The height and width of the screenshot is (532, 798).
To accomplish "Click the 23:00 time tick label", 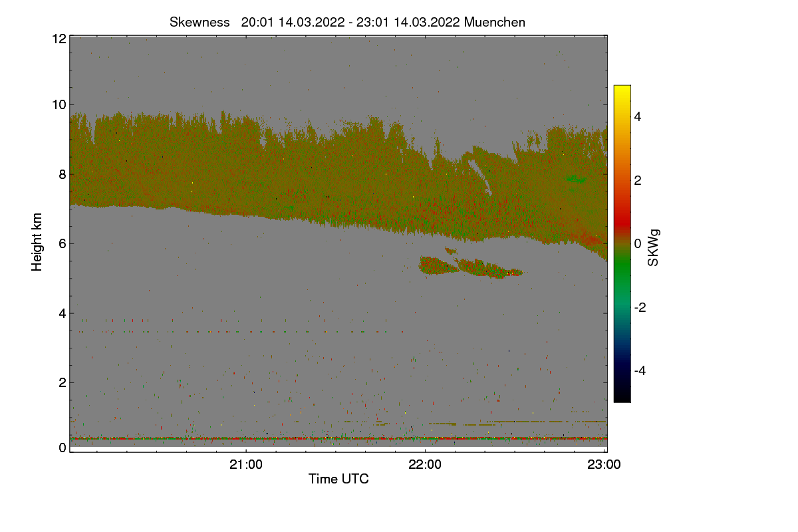I will pos(604,464).
